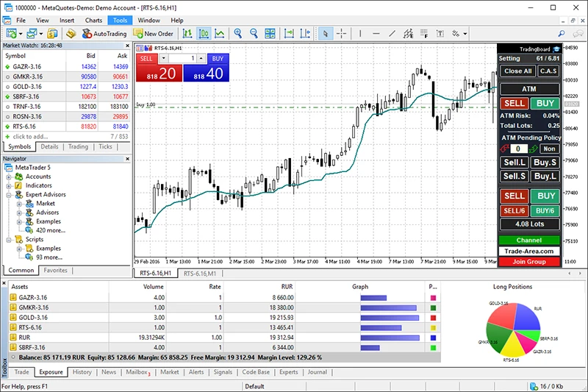Screen dimensions: 588x392
Task: Click the Non toggle in ATM Pending Policy
Action: (x=549, y=149)
